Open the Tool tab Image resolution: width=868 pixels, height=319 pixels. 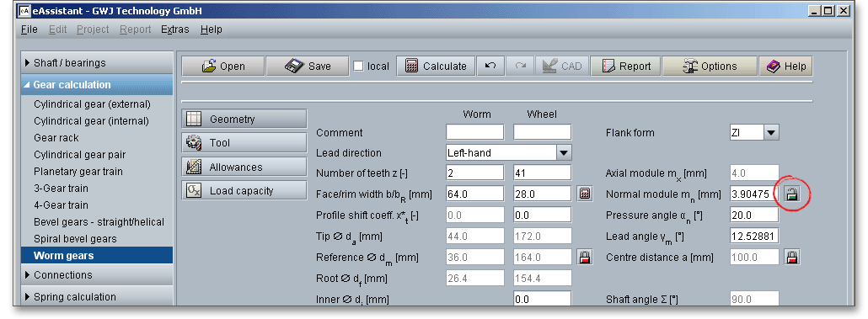coord(244,142)
